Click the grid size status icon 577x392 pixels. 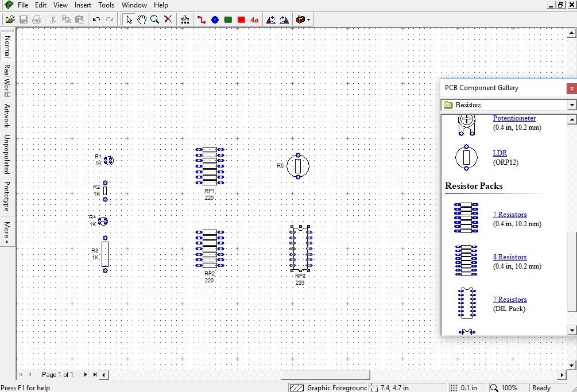tap(454, 387)
